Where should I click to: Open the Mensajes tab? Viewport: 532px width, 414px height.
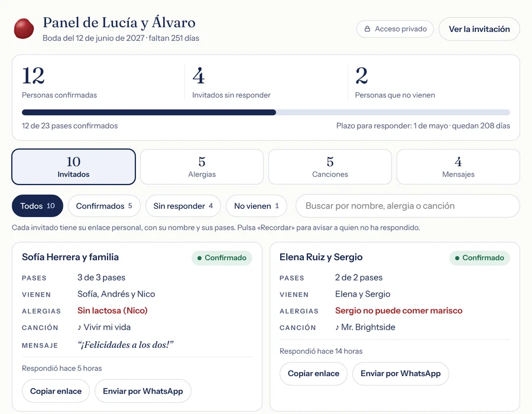pos(458,167)
